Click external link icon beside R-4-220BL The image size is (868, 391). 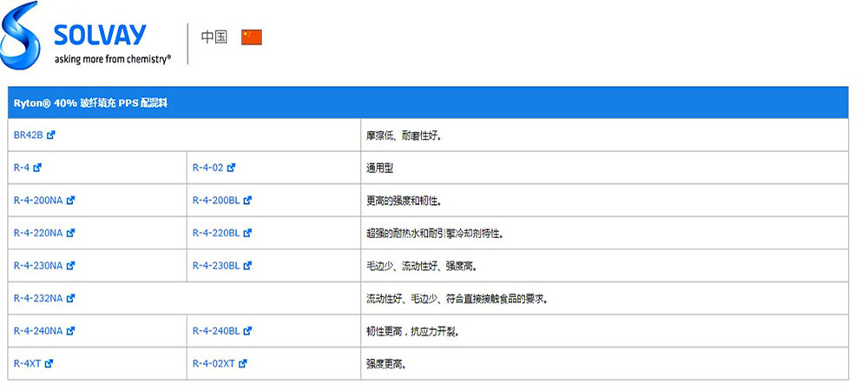tap(247, 233)
